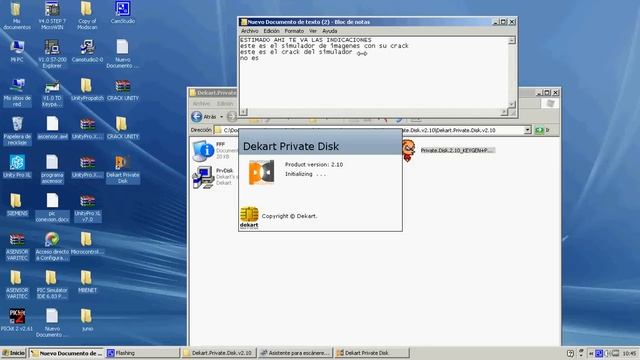Open PIC Simulator IDE 6.83 folder
The image size is (640, 360).
click(x=52, y=285)
